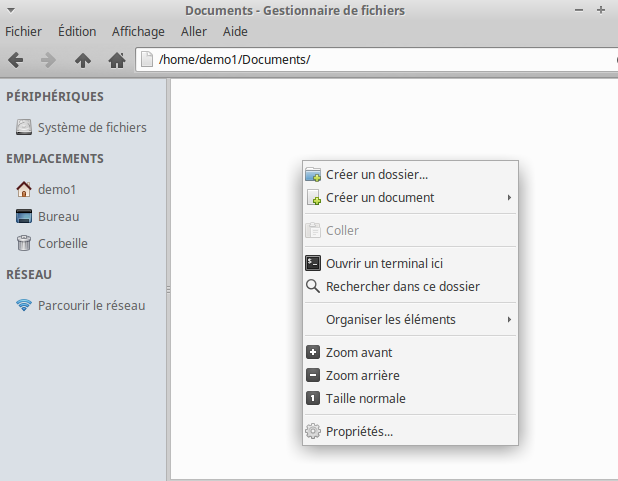Viewport: 618px width, 481px height.
Task: Click the Zoom arrière minus icon
Action: 312,375
